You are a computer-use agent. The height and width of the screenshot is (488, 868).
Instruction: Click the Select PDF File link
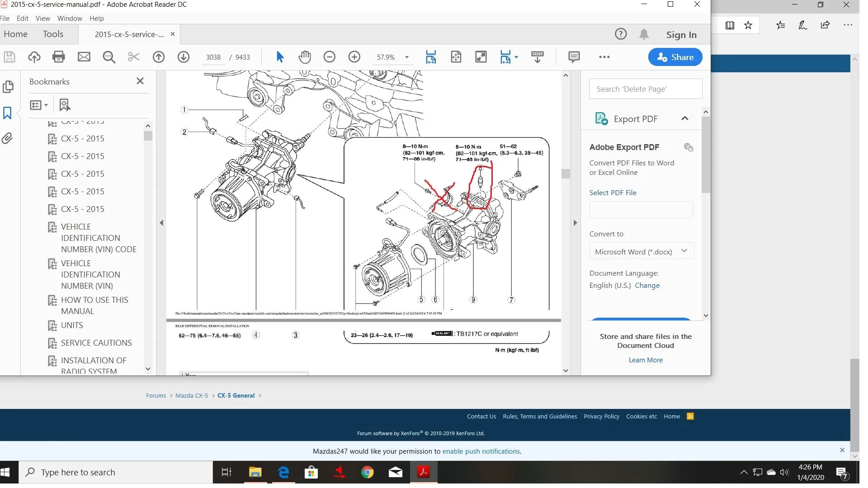tap(613, 192)
